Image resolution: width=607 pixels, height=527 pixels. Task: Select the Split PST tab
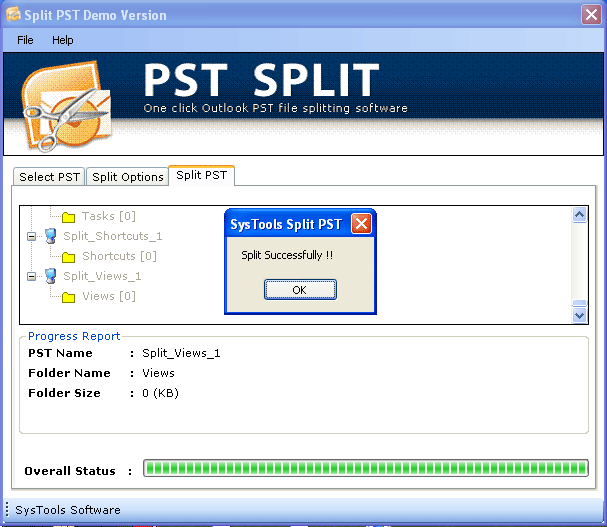[201, 176]
